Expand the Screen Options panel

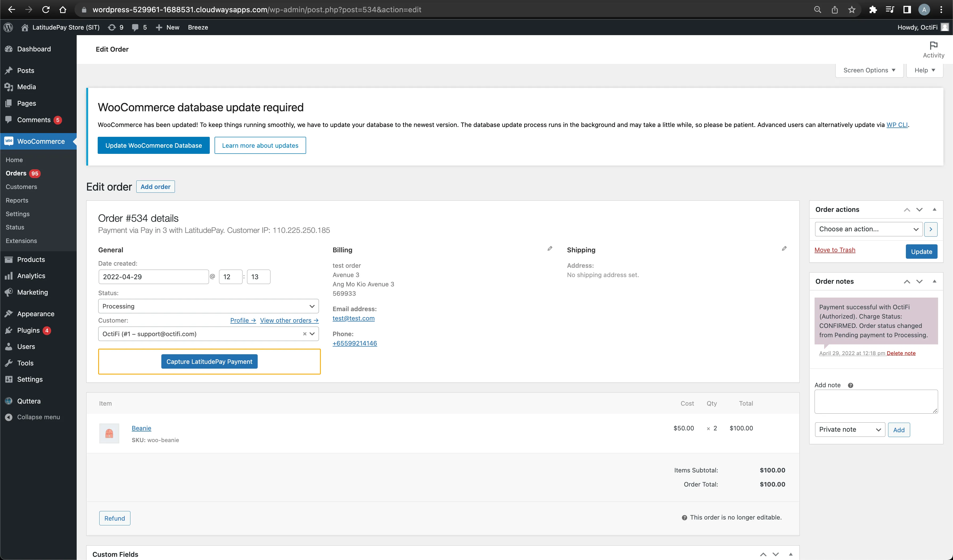pyautogui.click(x=869, y=70)
